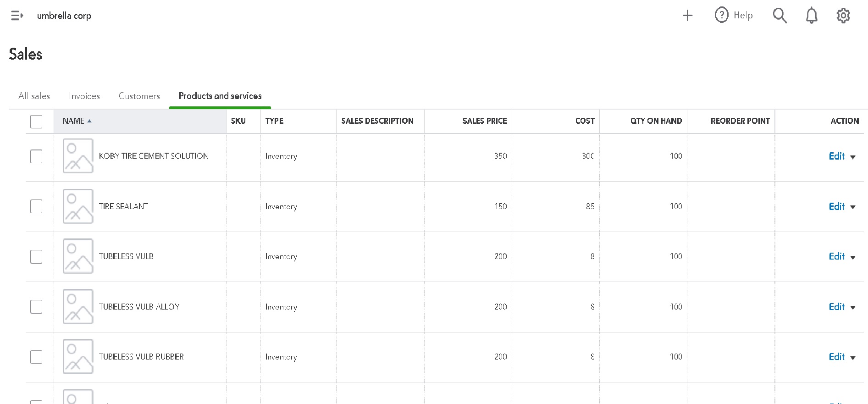Switch to the Invoices tab
The height and width of the screenshot is (404, 868).
point(84,96)
